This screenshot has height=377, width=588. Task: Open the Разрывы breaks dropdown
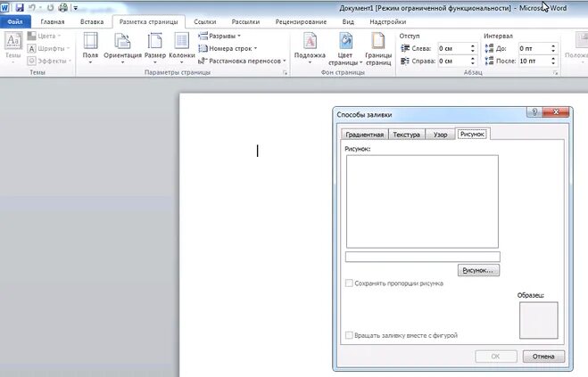pos(219,36)
